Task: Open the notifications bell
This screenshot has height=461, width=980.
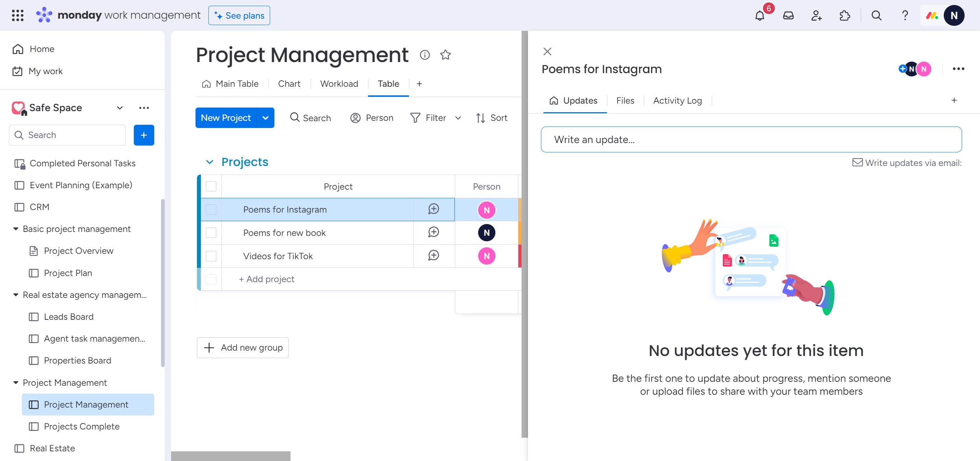Action: (x=759, y=15)
